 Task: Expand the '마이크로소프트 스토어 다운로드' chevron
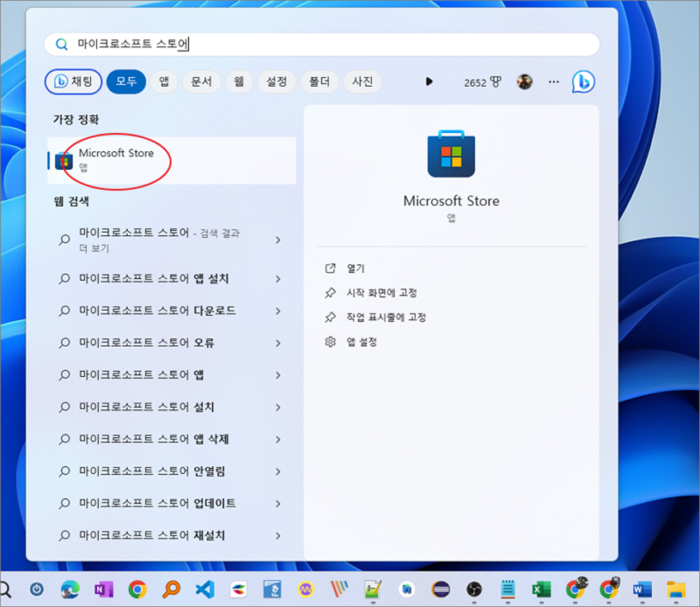coord(278,311)
